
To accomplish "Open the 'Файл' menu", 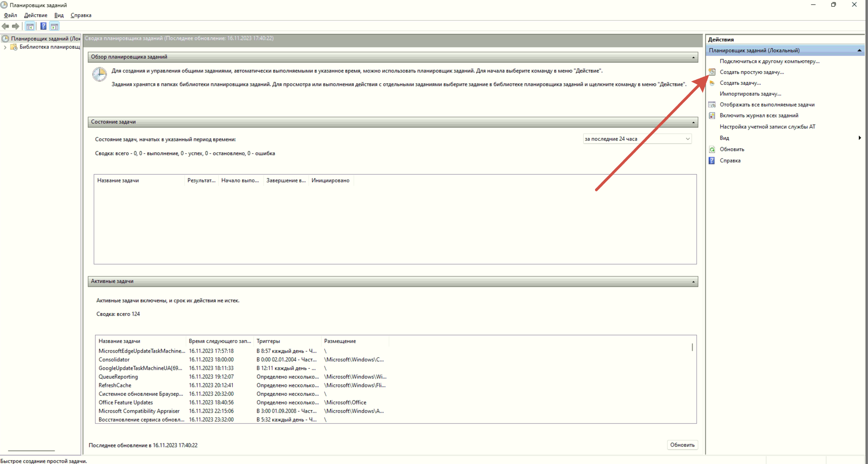I will (x=10, y=15).
